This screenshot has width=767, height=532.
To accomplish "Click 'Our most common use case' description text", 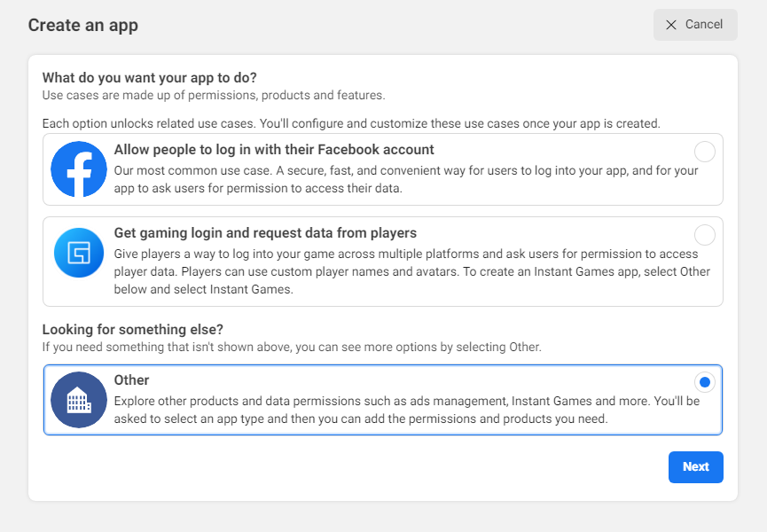I will [406, 179].
